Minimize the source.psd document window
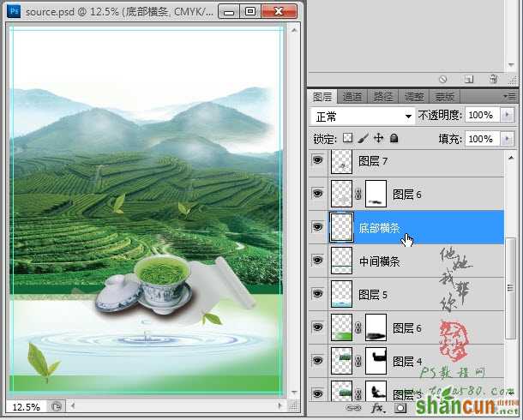The width and height of the screenshot is (523, 420). pos(229,12)
